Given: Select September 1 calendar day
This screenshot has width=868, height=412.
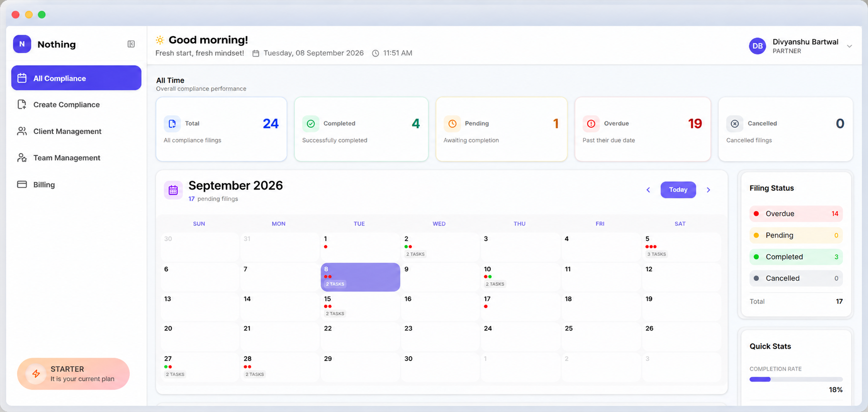Looking at the screenshot, I should [x=360, y=247].
